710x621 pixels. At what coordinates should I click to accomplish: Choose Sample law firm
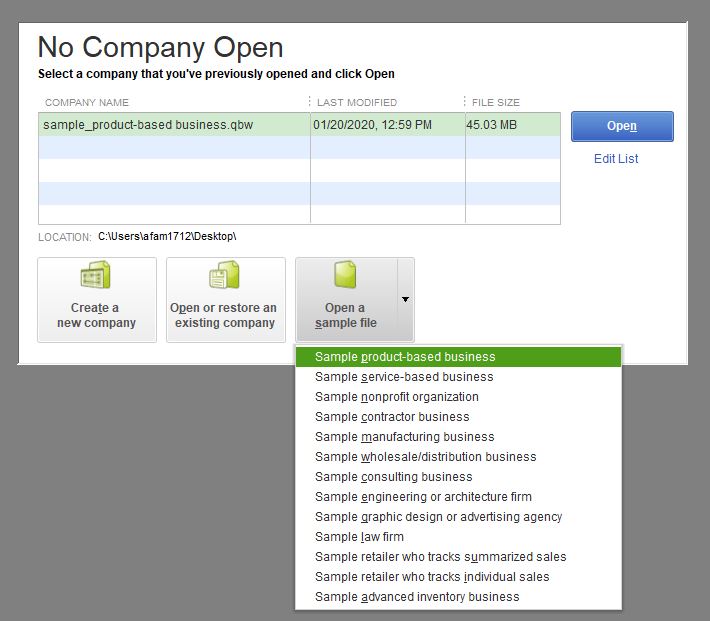pos(458,537)
